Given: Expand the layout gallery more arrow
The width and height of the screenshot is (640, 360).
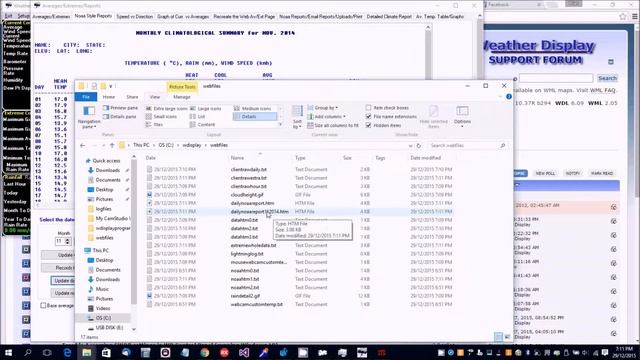Looking at the screenshot, I should pyautogui.click(x=280, y=124).
